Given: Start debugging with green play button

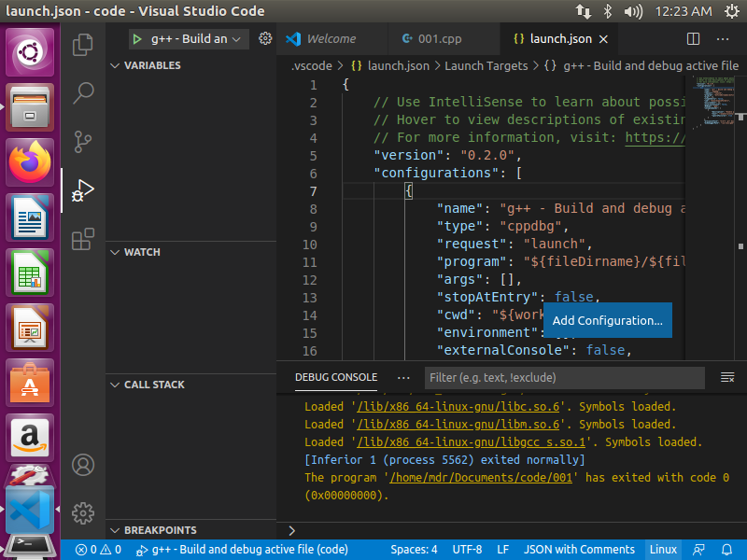Looking at the screenshot, I should (x=137, y=39).
